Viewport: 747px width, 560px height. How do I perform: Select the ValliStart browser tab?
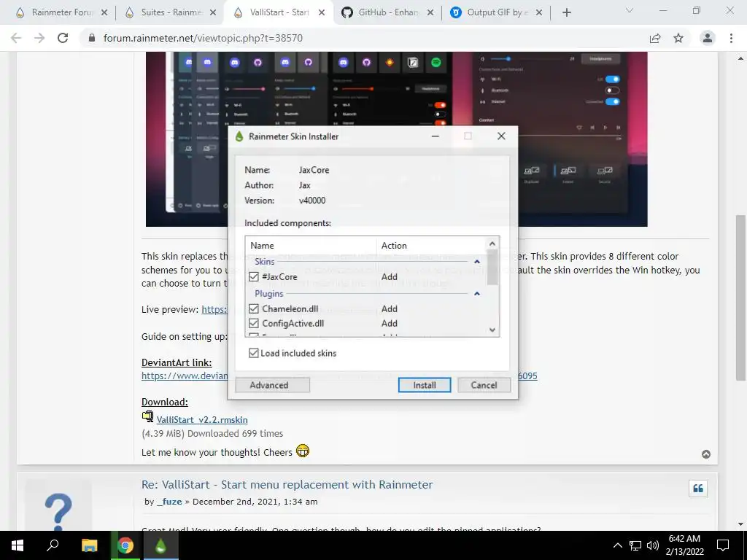click(x=279, y=12)
